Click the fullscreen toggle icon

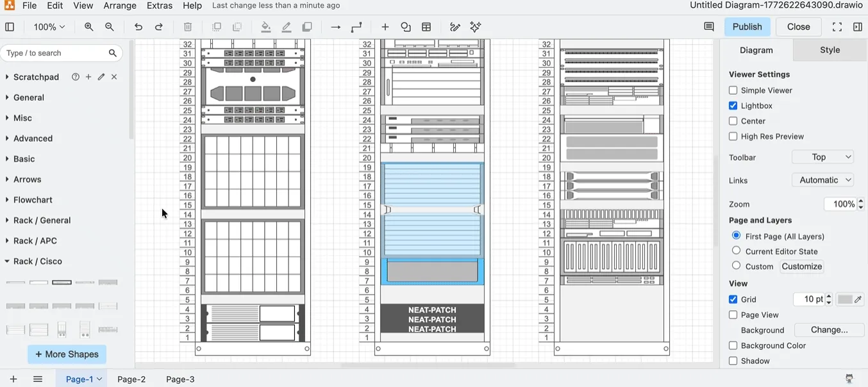click(x=837, y=27)
